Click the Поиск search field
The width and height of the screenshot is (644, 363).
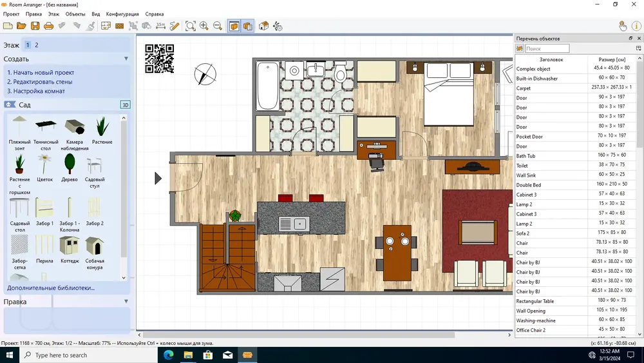[547, 48]
